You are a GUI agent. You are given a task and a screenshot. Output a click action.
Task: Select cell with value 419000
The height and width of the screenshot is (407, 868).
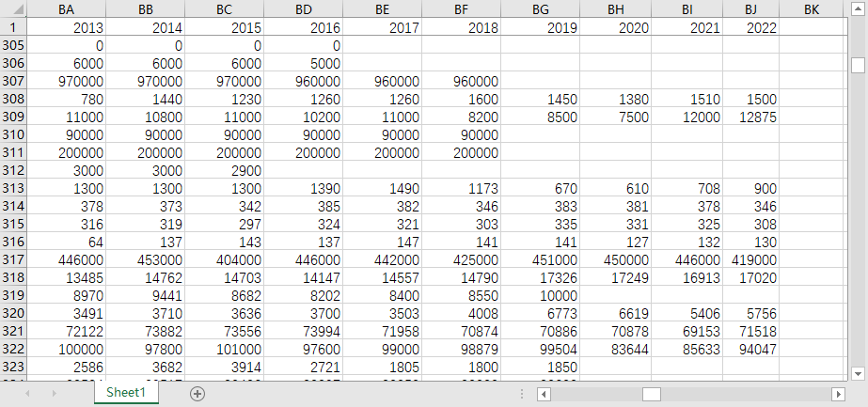[750, 260]
